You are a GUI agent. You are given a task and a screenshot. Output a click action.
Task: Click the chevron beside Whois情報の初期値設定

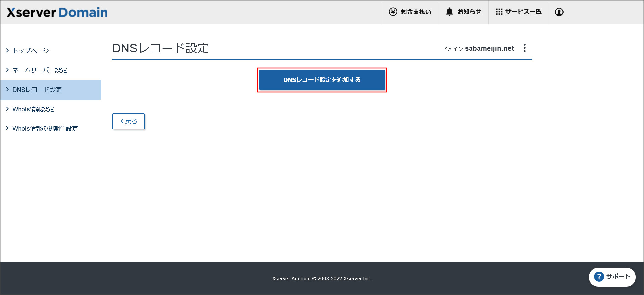[x=7, y=128]
